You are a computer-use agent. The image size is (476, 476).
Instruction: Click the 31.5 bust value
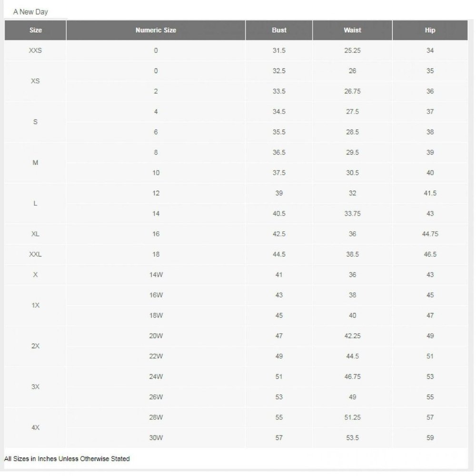tap(279, 50)
